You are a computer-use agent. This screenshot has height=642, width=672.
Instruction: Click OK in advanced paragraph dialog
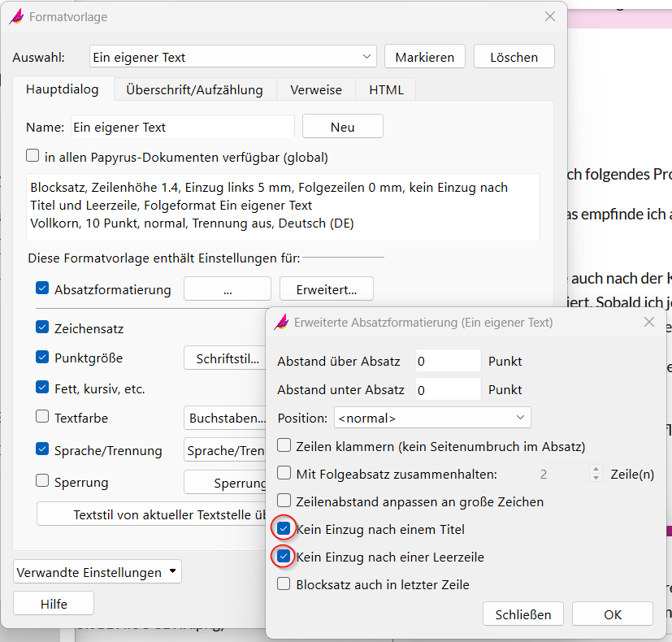point(613,614)
